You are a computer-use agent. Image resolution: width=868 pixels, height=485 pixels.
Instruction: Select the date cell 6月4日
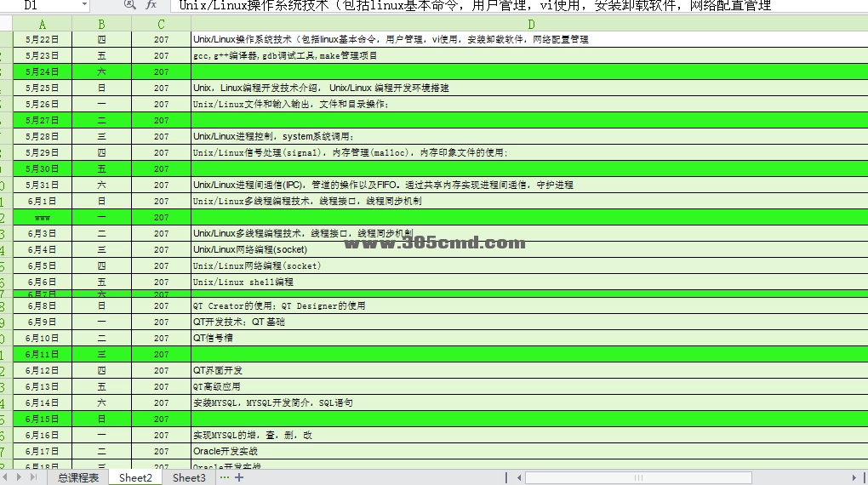click(43, 249)
